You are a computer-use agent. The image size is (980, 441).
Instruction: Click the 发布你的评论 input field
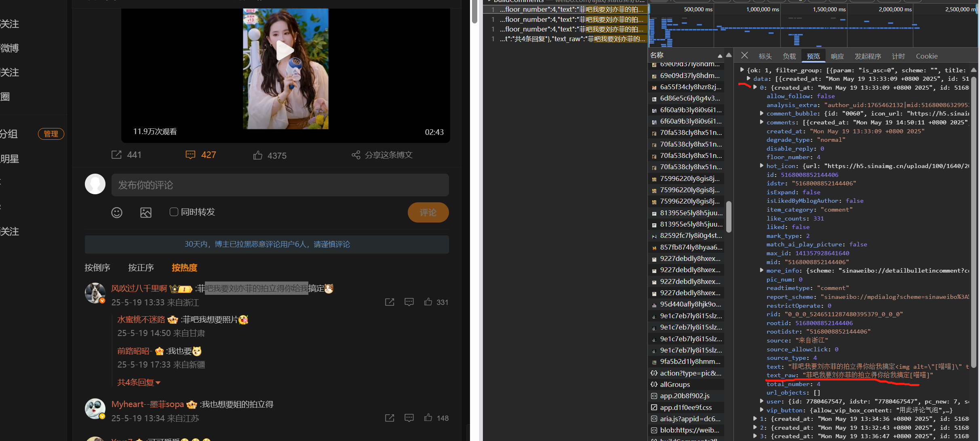[280, 185]
